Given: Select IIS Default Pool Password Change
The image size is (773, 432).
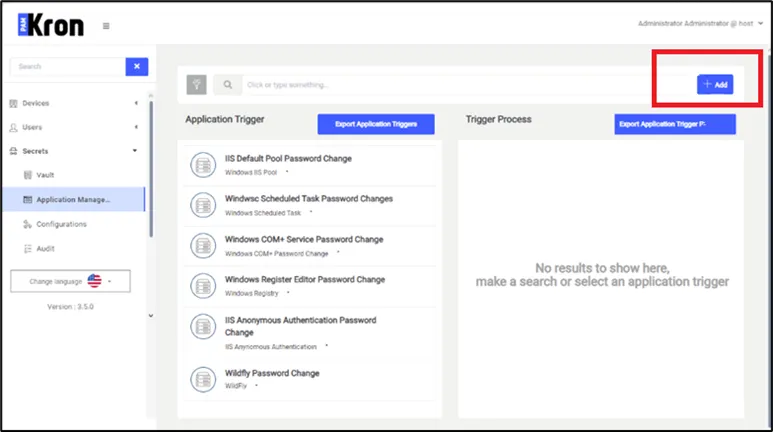Looking at the screenshot, I should (x=310, y=165).
